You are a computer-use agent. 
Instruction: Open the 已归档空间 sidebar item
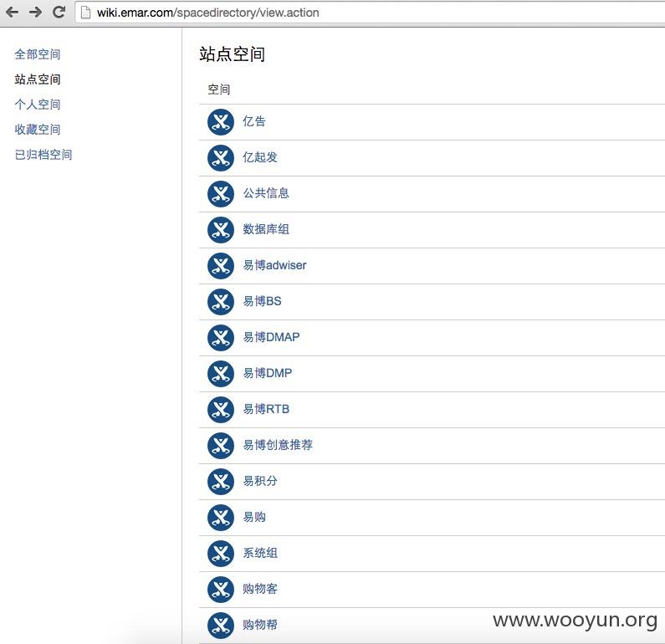click(x=43, y=155)
